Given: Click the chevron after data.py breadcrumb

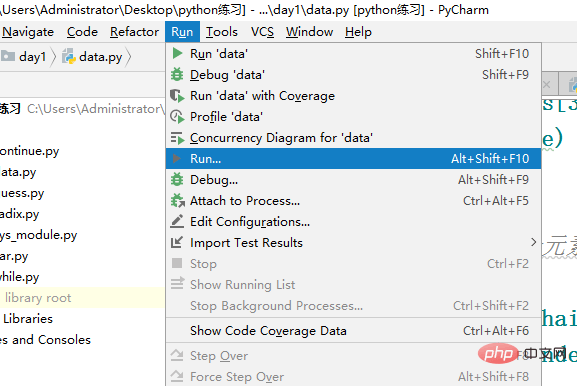Looking at the screenshot, I should [128, 57].
